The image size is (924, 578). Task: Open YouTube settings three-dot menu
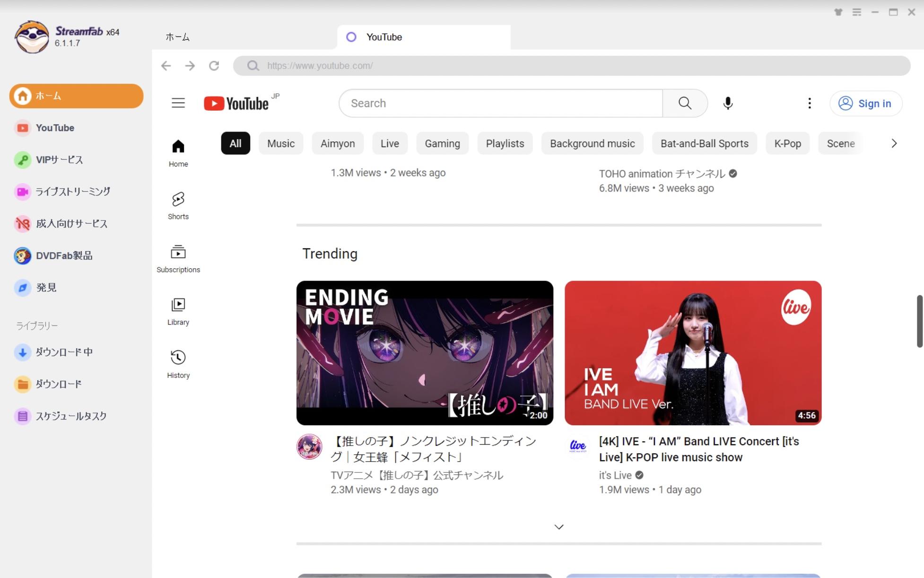coord(810,103)
